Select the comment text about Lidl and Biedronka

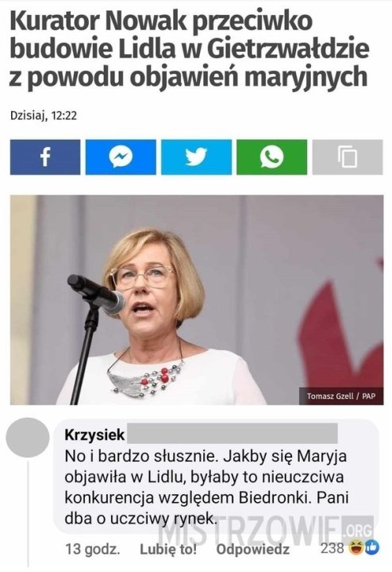(206, 487)
